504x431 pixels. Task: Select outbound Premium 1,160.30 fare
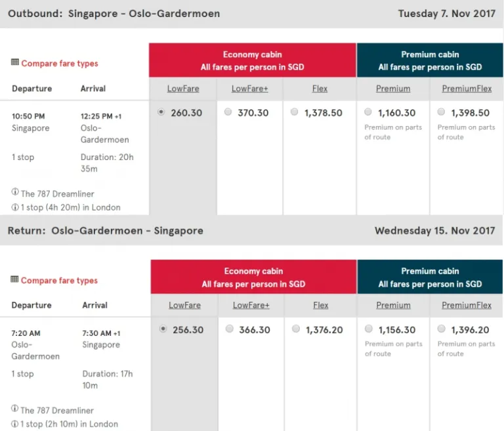(368, 113)
